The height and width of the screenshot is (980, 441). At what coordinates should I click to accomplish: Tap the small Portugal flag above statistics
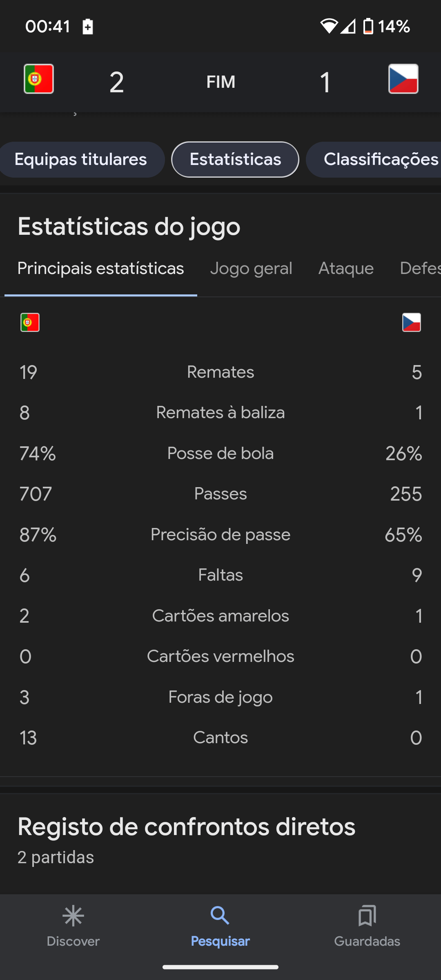point(30,322)
